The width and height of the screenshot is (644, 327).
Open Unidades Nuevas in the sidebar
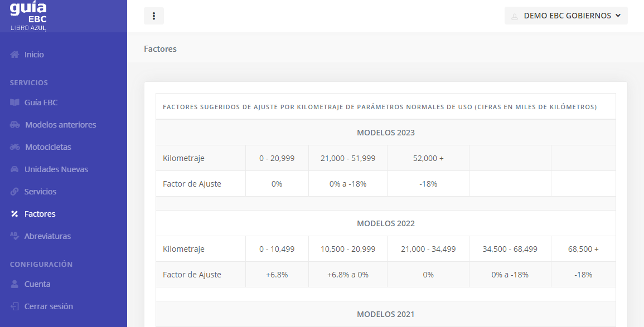pos(56,169)
